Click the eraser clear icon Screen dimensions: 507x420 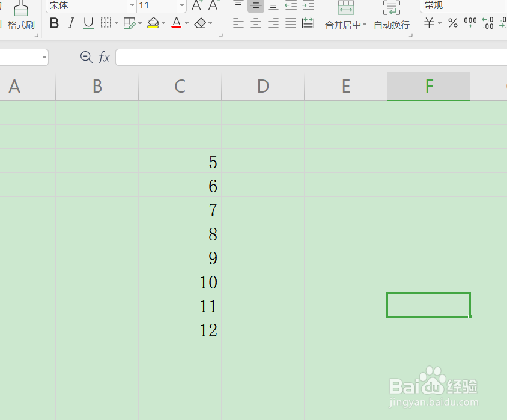pos(200,23)
